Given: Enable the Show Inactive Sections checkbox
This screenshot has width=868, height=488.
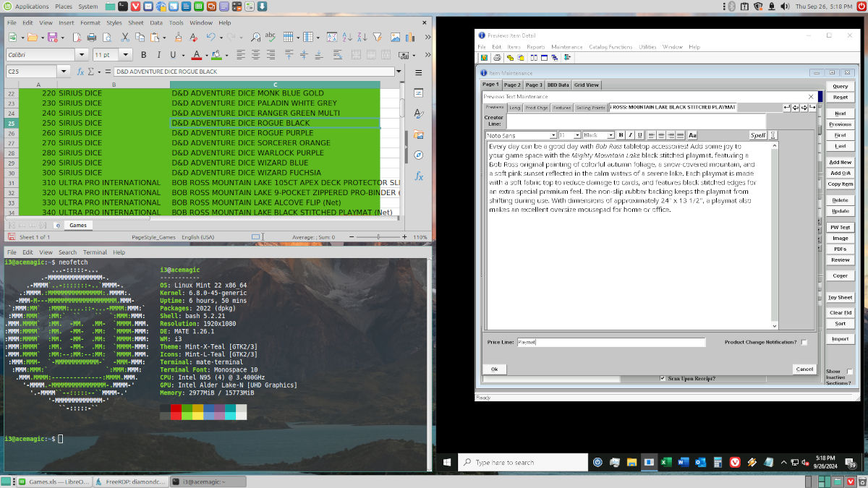Looking at the screenshot, I should tap(850, 372).
